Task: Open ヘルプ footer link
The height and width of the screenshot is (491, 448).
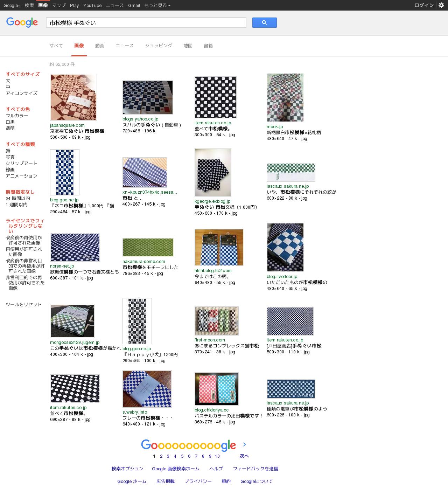Action: [x=216, y=469]
